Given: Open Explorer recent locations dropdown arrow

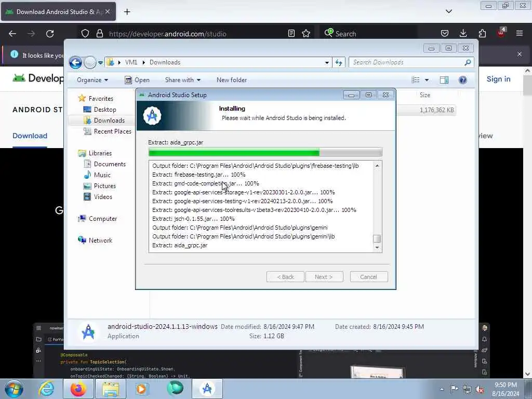Looking at the screenshot, I should coord(100,63).
